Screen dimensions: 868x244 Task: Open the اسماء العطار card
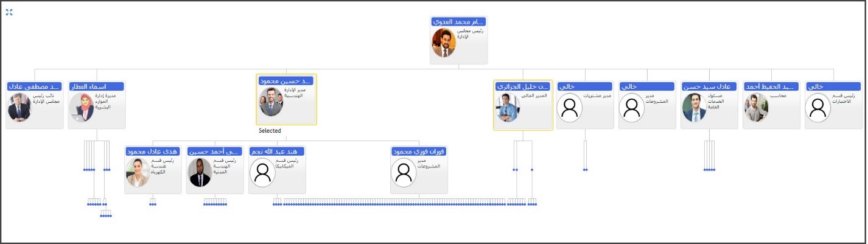click(x=97, y=105)
